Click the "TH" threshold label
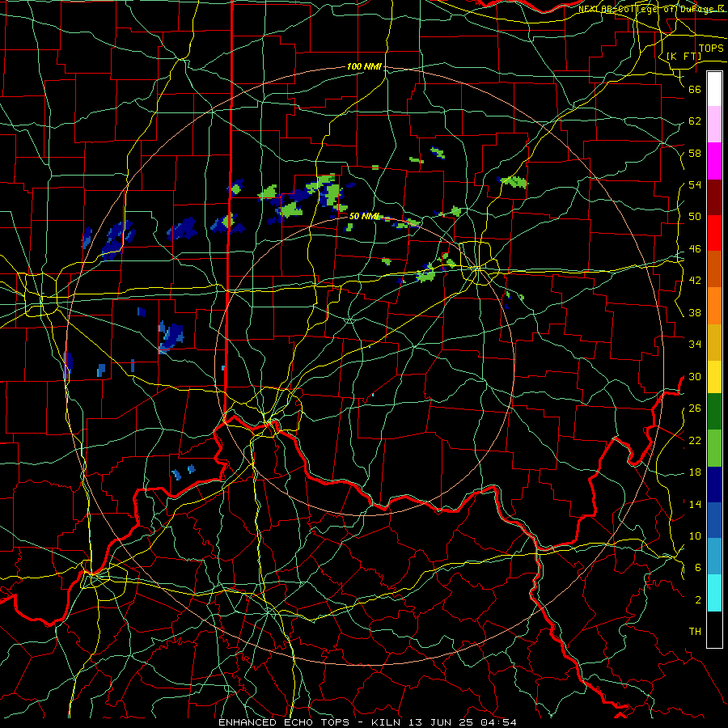Image resolution: width=728 pixels, height=728 pixels. tap(695, 632)
